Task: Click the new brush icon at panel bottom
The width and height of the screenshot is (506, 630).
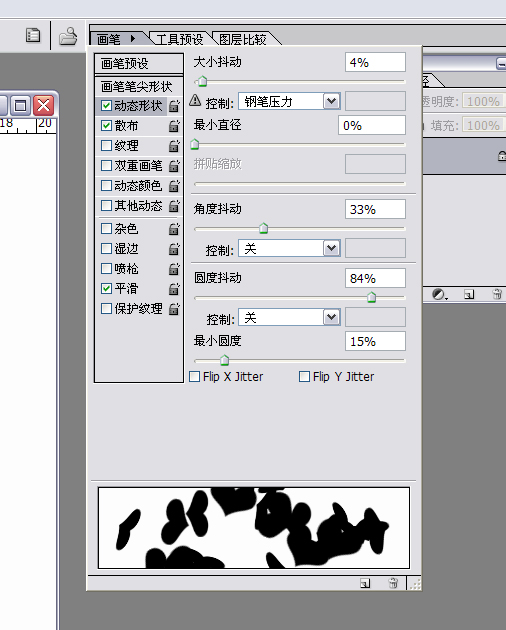Action: 365,583
